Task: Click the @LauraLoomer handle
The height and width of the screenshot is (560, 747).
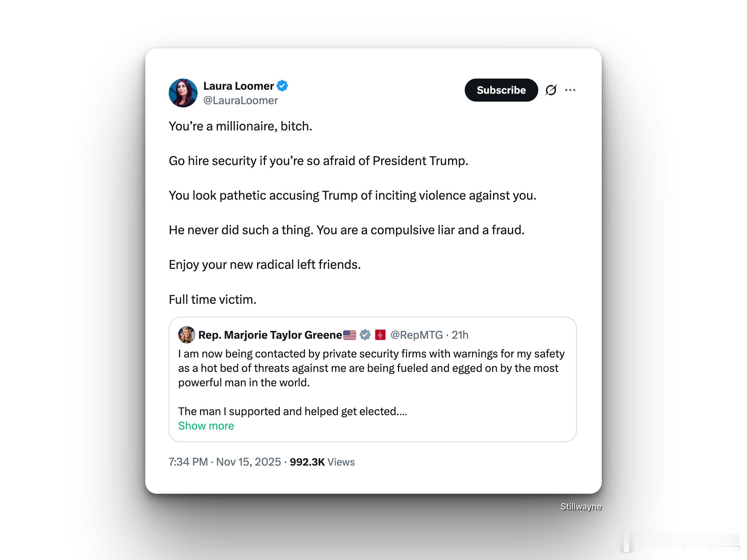Action: click(240, 101)
